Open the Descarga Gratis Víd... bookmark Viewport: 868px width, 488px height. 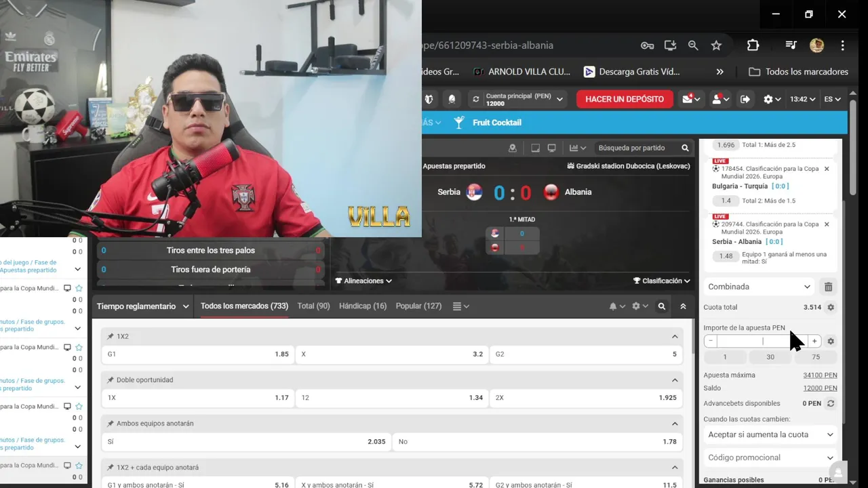point(632,72)
